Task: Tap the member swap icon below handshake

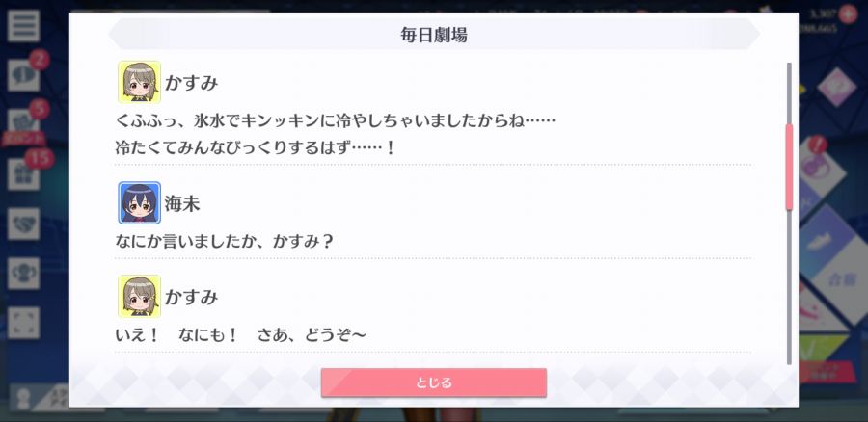Action: click(x=23, y=274)
